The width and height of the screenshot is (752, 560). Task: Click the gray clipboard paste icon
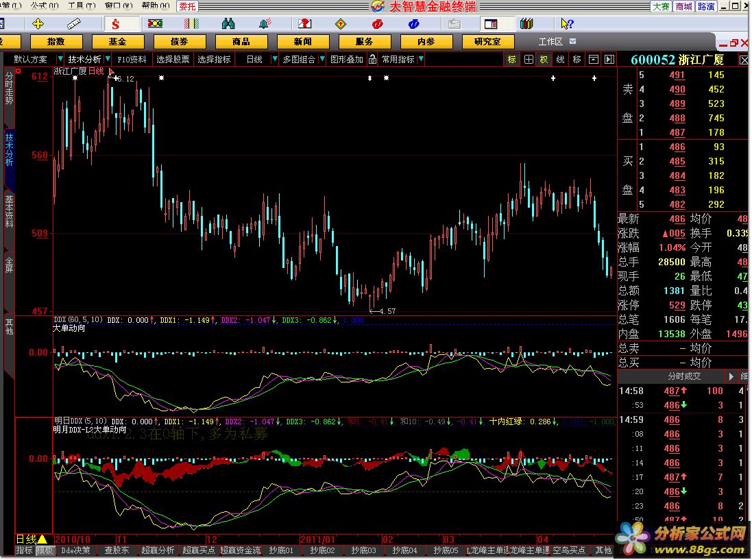point(454,23)
